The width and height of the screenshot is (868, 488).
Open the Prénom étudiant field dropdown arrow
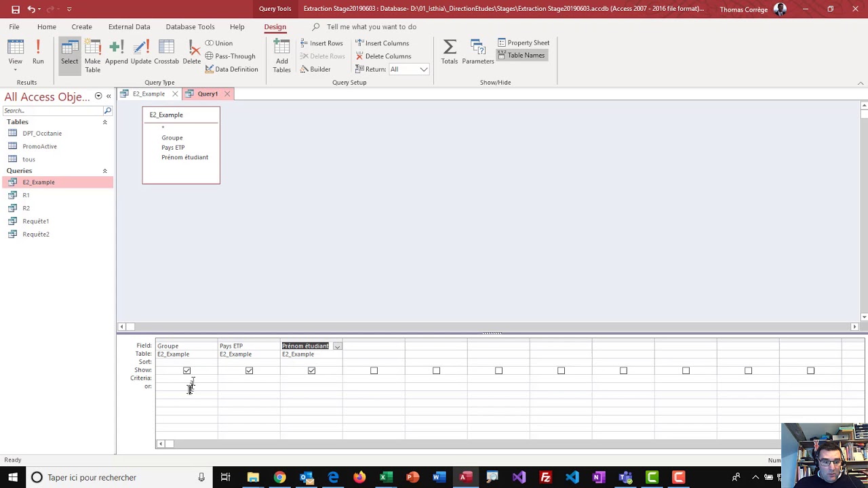(x=337, y=346)
